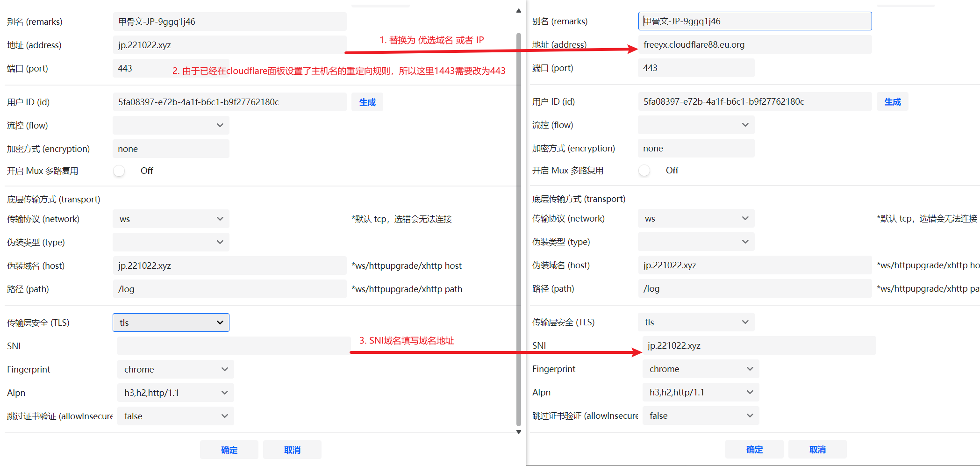Toggle Mux switch in right panel

[x=645, y=171]
